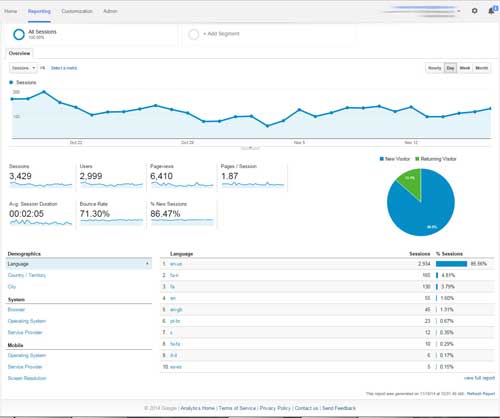Click the empty Add Segment circle icon
Screen dimensions: 500x418
click(193, 34)
